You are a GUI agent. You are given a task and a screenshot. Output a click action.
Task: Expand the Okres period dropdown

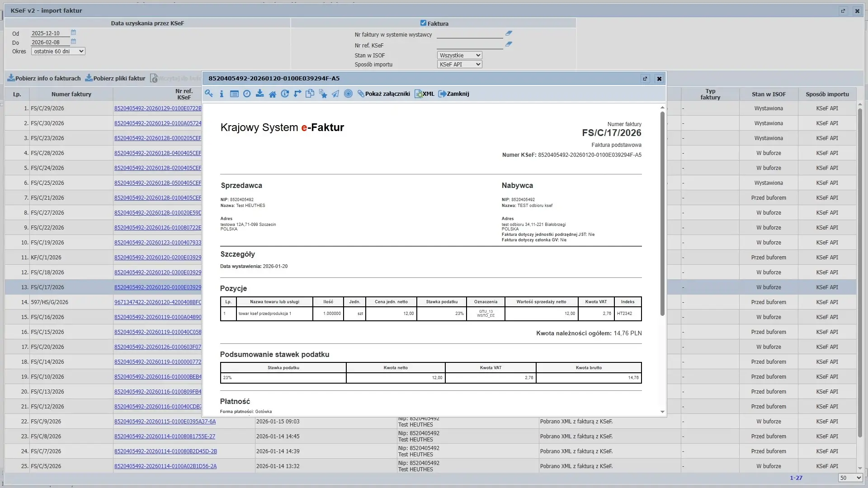coord(58,52)
